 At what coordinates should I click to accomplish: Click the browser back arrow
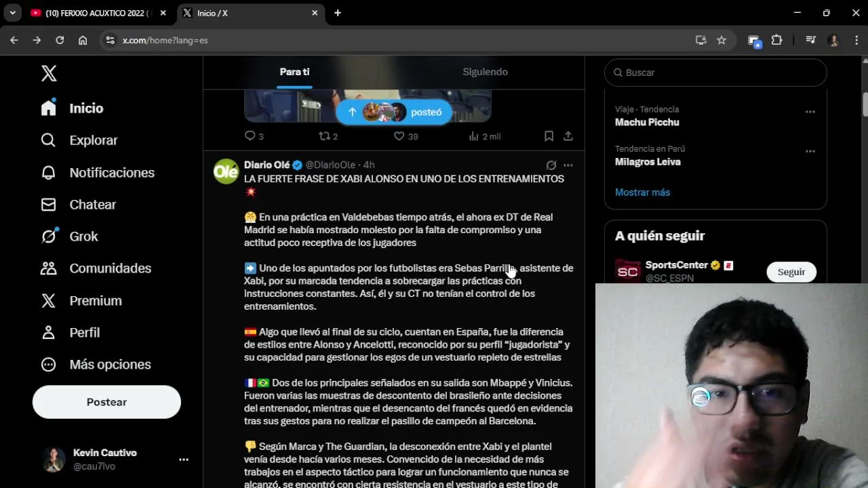click(x=14, y=40)
